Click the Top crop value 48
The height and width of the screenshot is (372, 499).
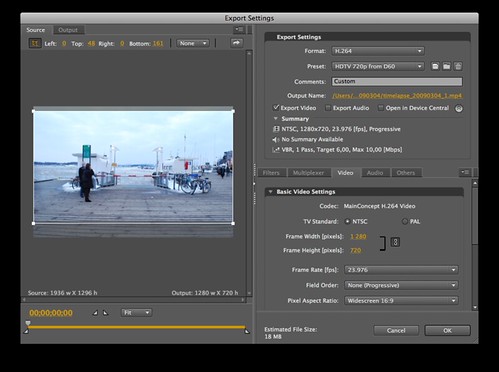pos(91,43)
